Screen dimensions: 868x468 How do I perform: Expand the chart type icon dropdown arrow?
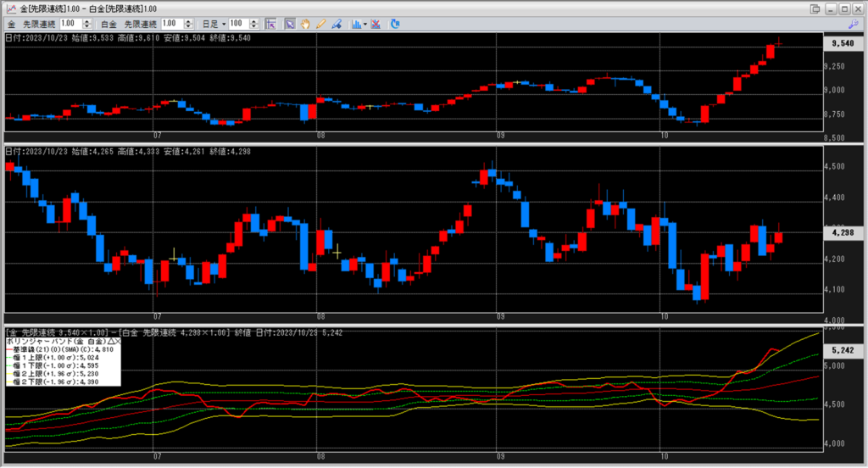[364, 24]
